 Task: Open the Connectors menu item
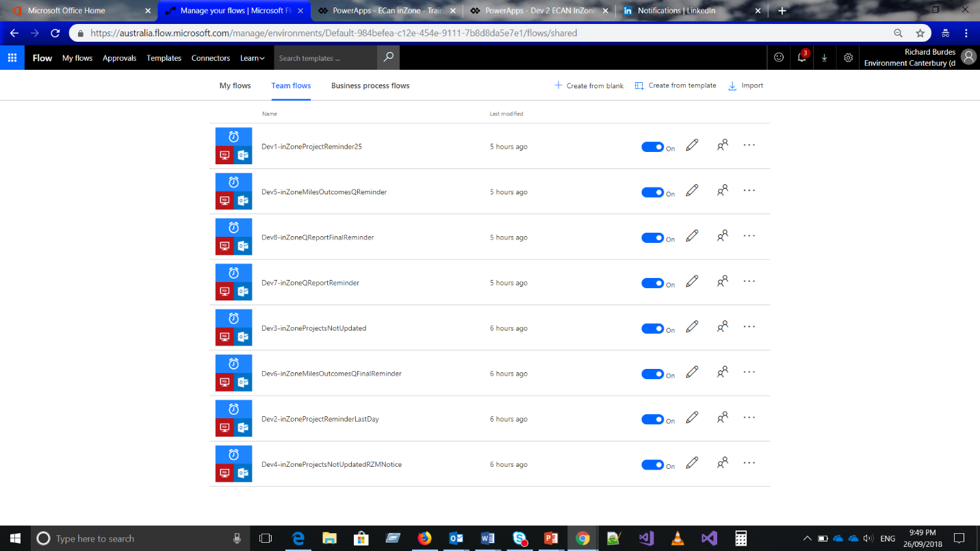point(210,57)
